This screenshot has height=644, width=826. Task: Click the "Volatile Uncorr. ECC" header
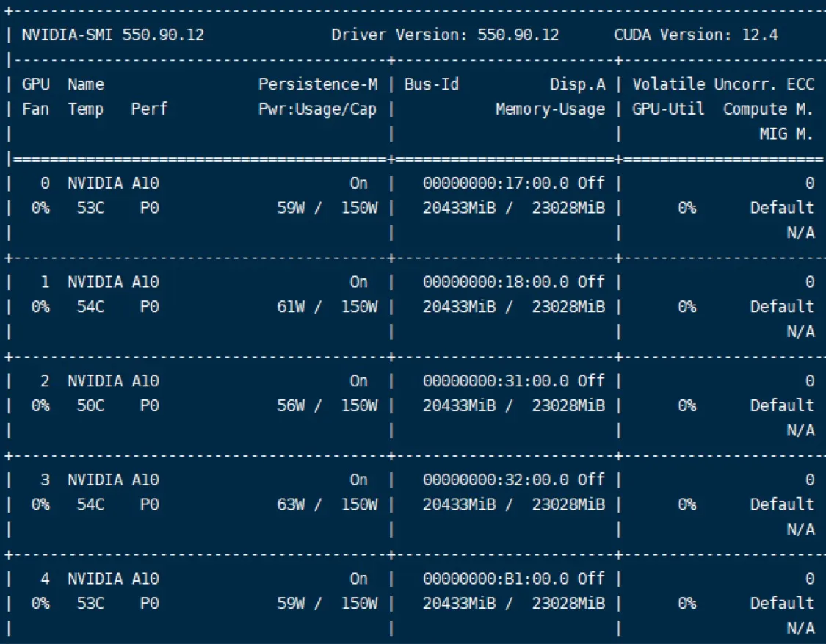point(723,84)
